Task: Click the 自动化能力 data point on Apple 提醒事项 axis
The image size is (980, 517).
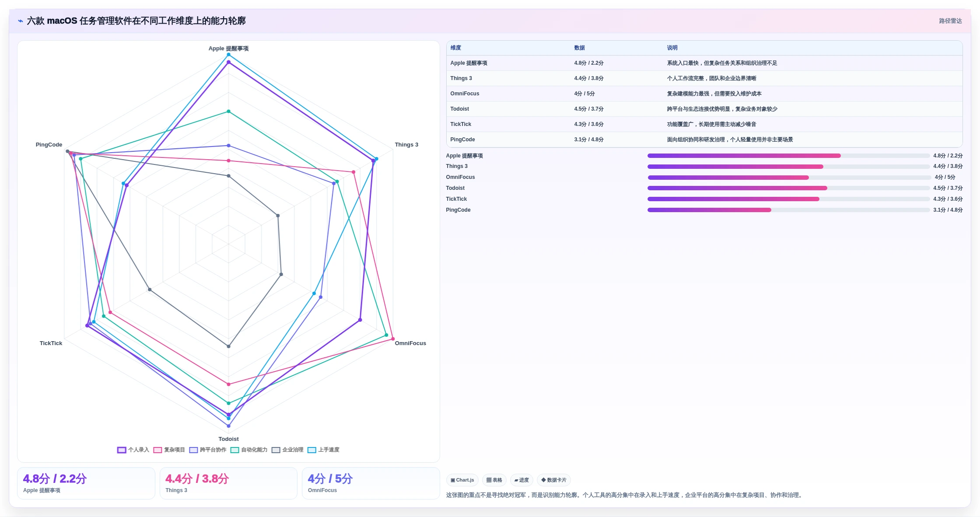Action: pyautogui.click(x=228, y=112)
